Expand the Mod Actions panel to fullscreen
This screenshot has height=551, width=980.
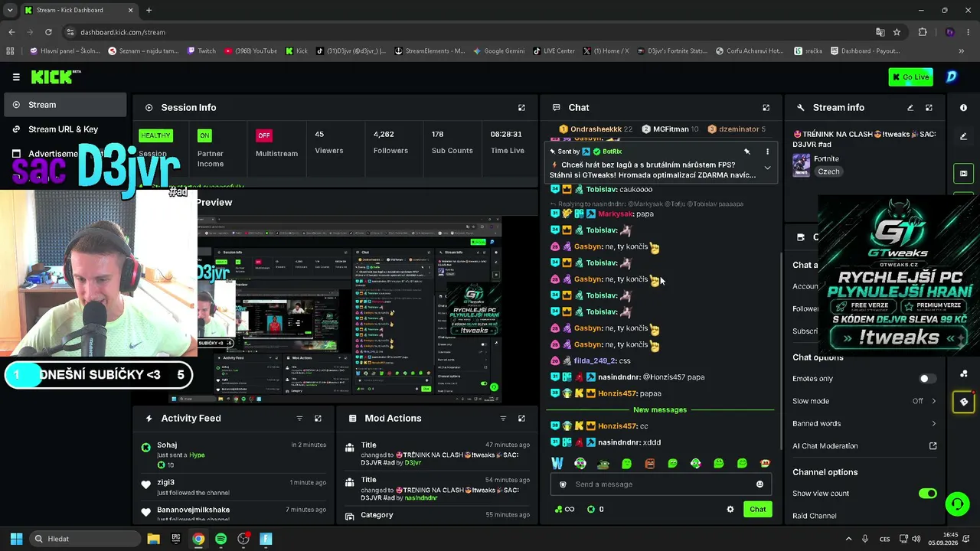521,419
